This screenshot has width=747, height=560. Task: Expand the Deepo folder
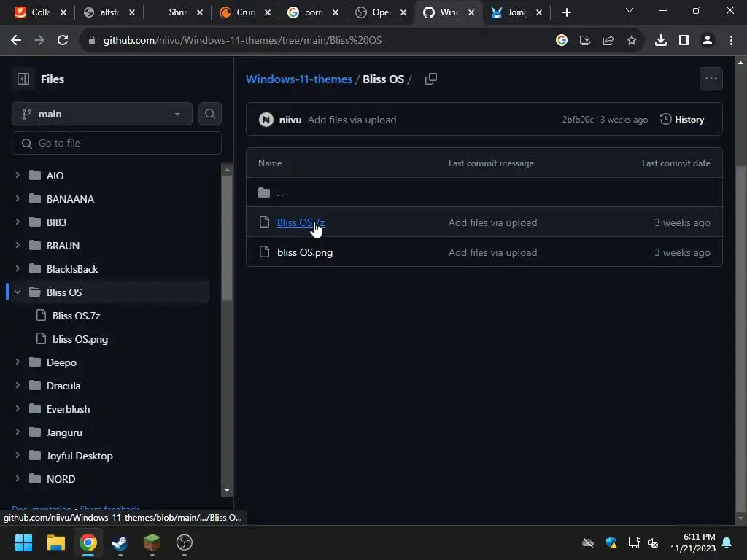point(18,362)
